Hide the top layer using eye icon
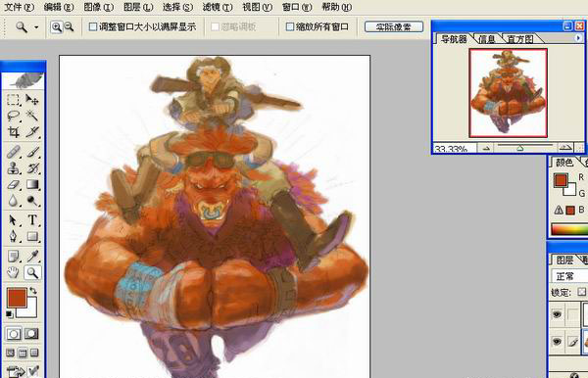 (x=557, y=314)
